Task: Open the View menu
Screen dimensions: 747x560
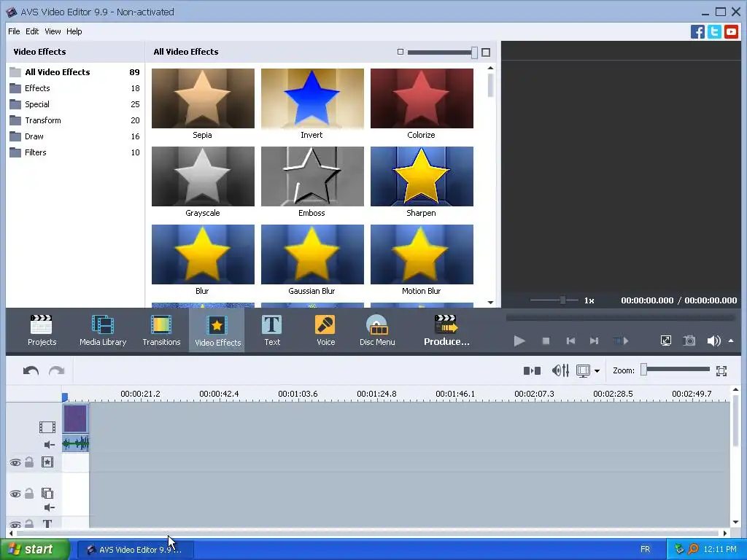Action: (53, 31)
